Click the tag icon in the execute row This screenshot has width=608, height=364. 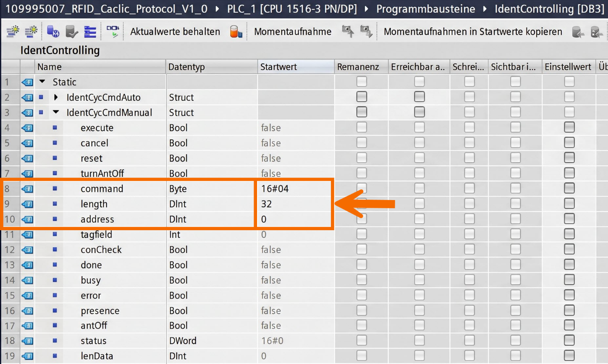(28, 128)
